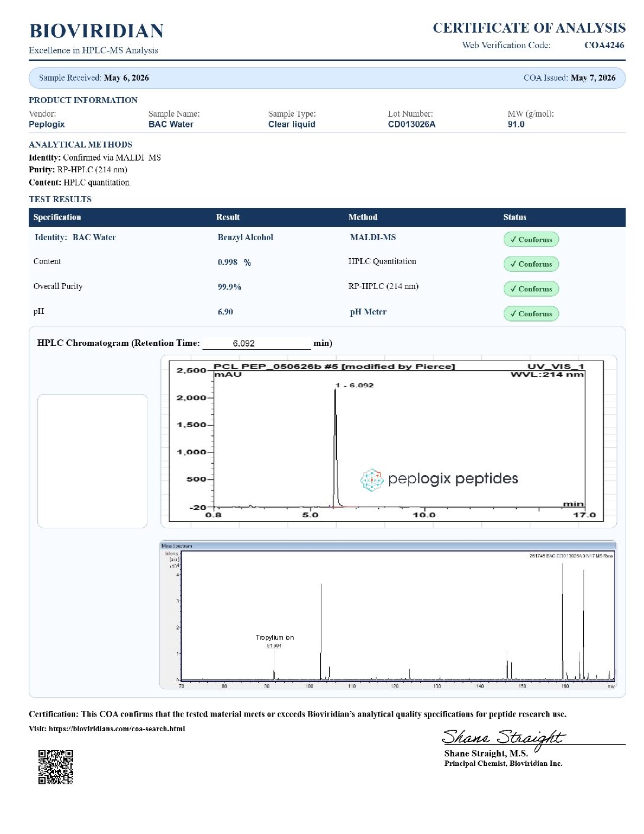The image size is (644, 834).
Task: Click the empty image box beside the chromatogram
Action: coord(92,461)
